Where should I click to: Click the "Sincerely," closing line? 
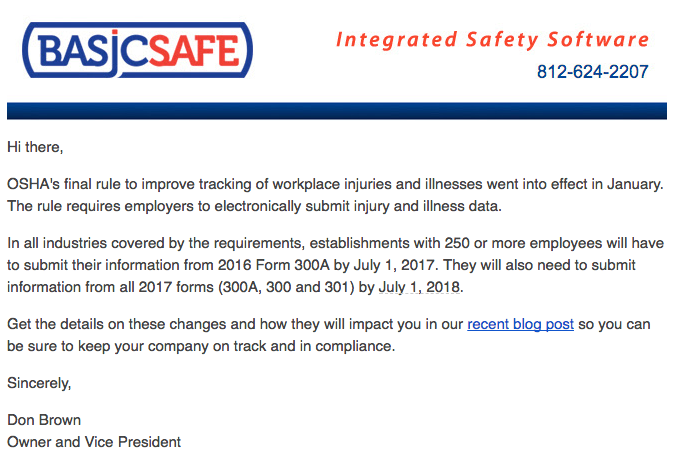point(39,382)
